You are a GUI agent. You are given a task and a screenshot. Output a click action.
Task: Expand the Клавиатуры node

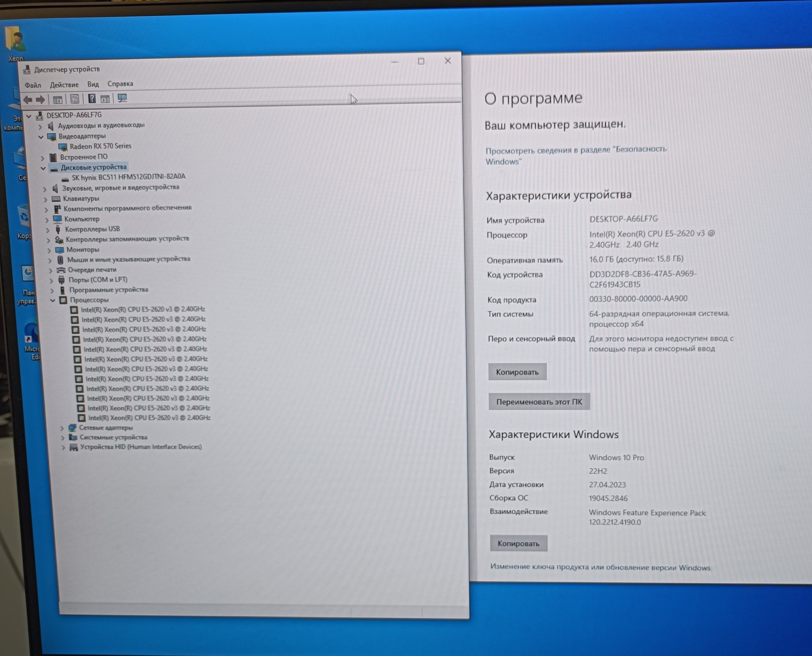[x=46, y=199]
